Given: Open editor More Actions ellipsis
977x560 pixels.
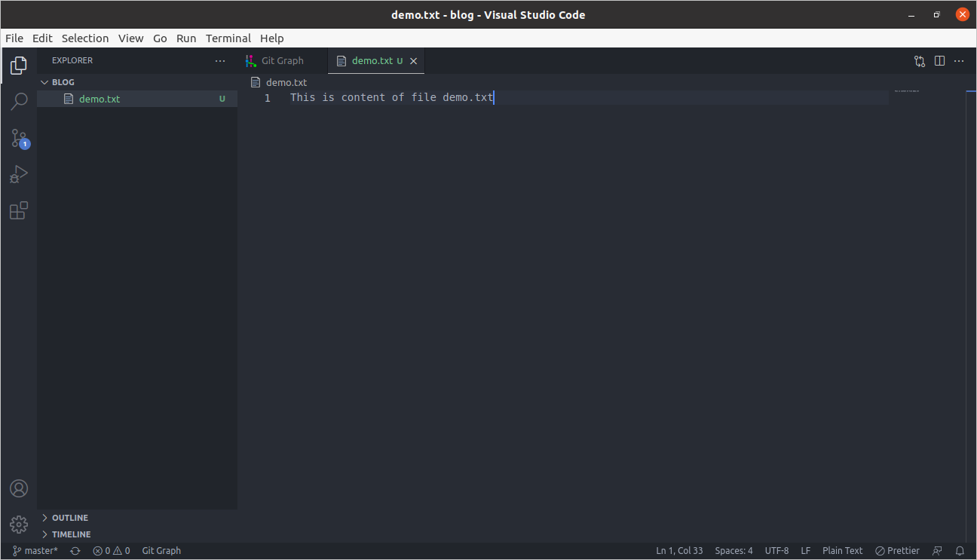Looking at the screenshot, I should [x=959, y=61].
